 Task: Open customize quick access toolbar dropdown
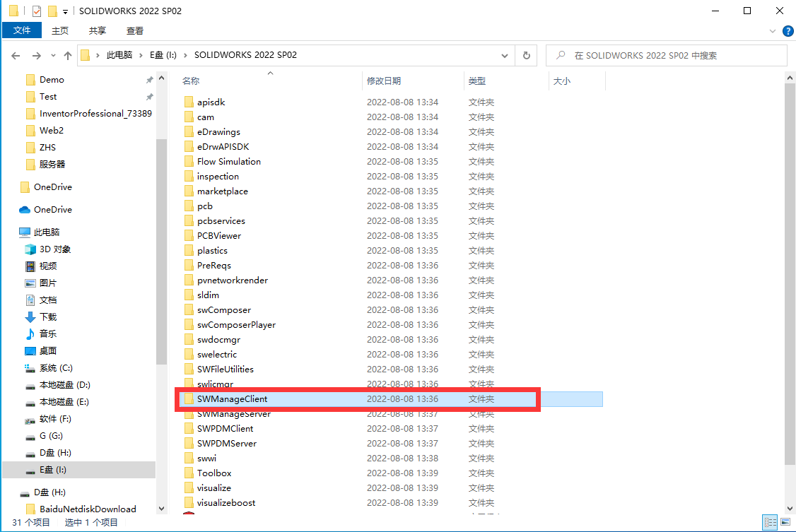[x=65, y=12]
